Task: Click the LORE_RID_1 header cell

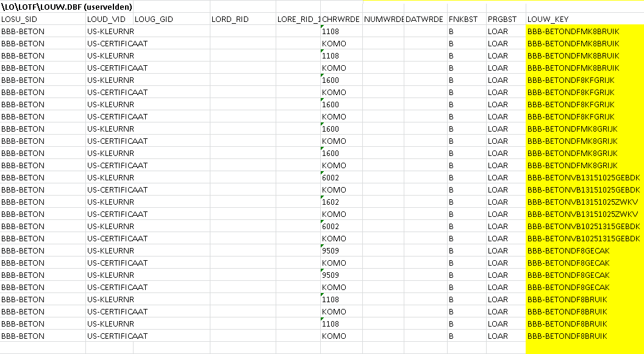Action: 298,19
